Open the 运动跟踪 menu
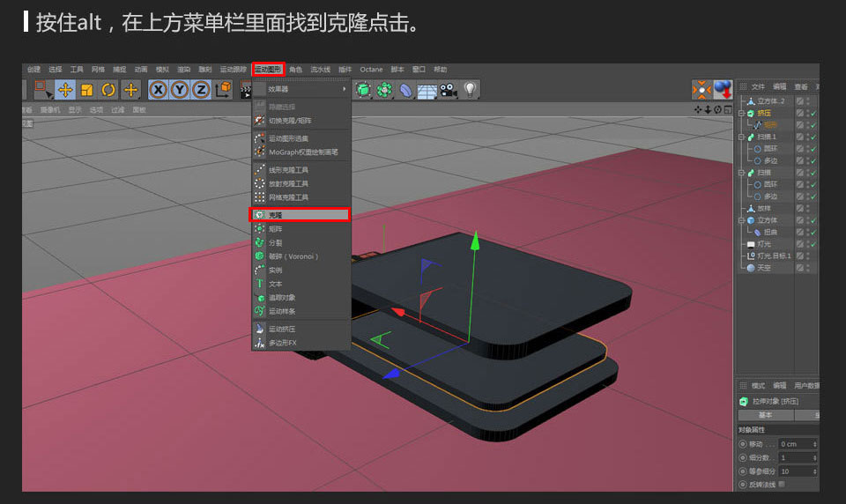Viewport: 846px width, 504px height. coord(233,70)
